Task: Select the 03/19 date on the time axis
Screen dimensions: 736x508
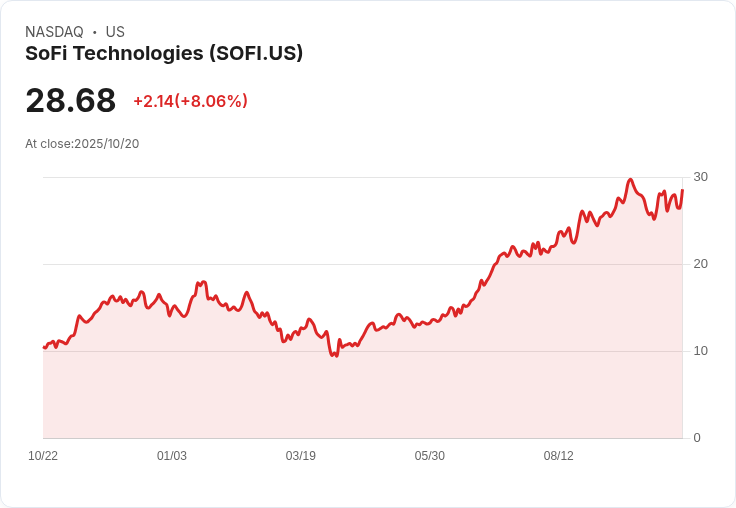Action: tap(301, 456)
